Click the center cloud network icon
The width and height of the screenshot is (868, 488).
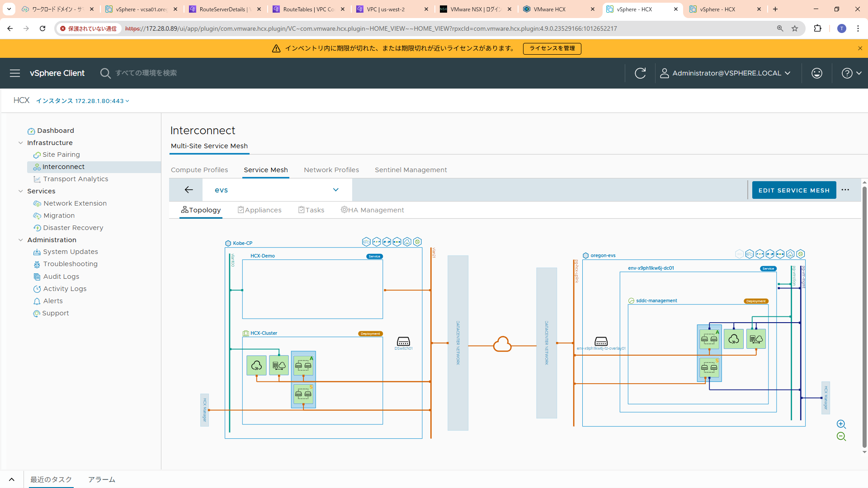point(502,345)
